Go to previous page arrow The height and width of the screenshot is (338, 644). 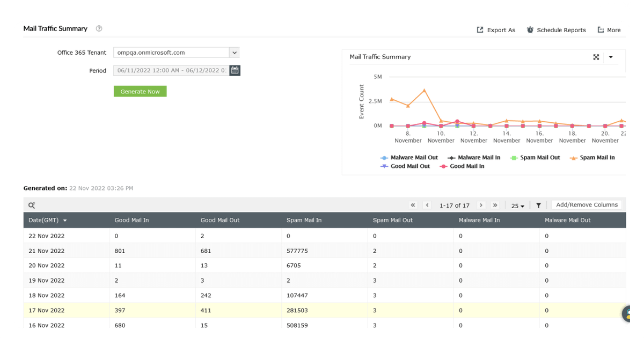[x=427, y=205]
